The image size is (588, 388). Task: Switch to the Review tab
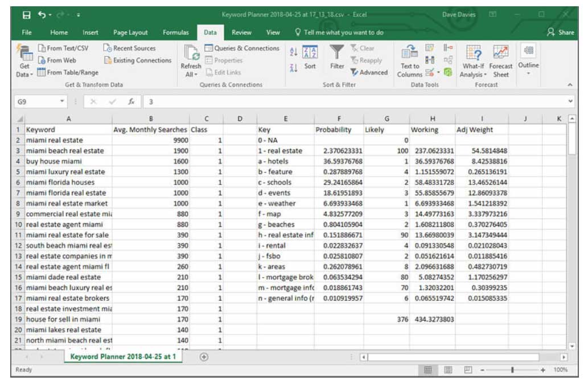pos(241,32)
